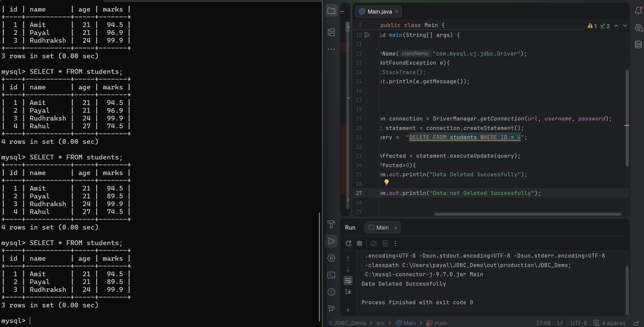The width and height of the screenshot is (644, 327).
Task: Take thread dump camera icon in Run toolbar
Action: point(374,243)
